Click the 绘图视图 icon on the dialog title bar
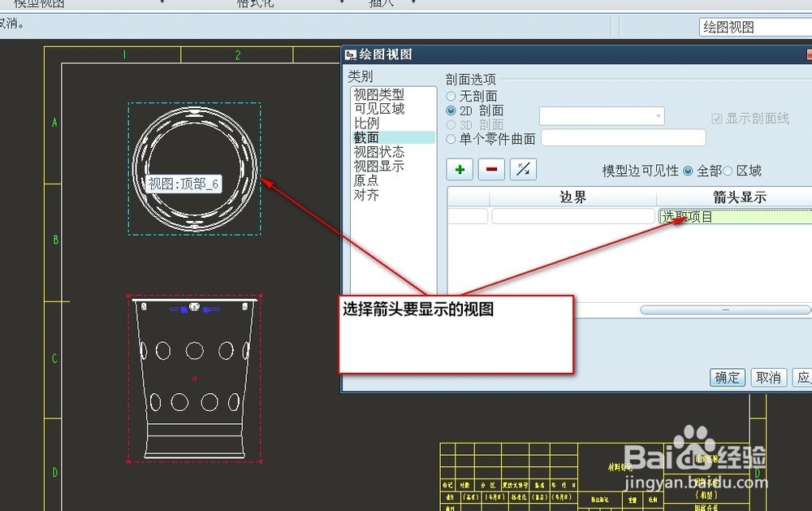812x511 pixels. tap(352, 54)
